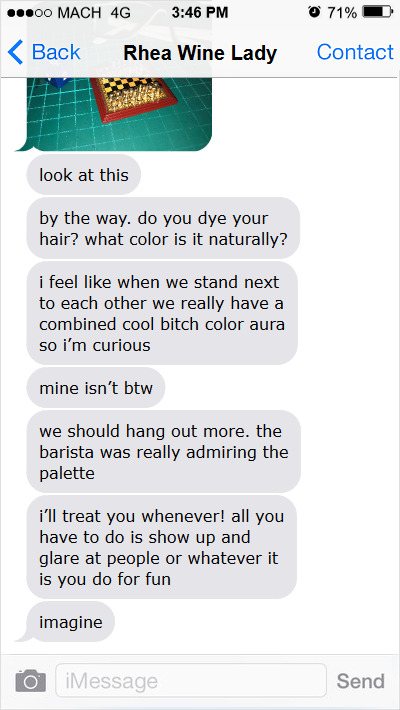400x710 pixels.
Task: Tap the "mine isn't btw" bubble
Action: pyautogui.click(x=96, y=388)
